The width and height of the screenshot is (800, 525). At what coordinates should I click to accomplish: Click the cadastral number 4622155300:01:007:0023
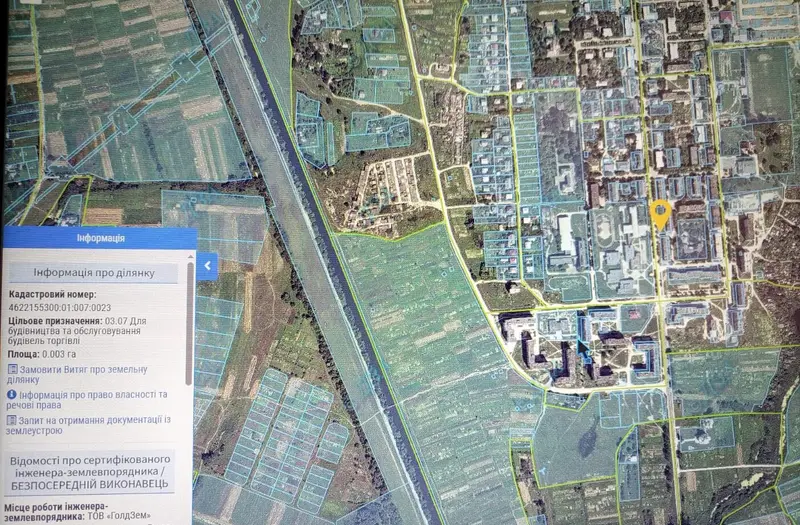(x=60, y=307)
